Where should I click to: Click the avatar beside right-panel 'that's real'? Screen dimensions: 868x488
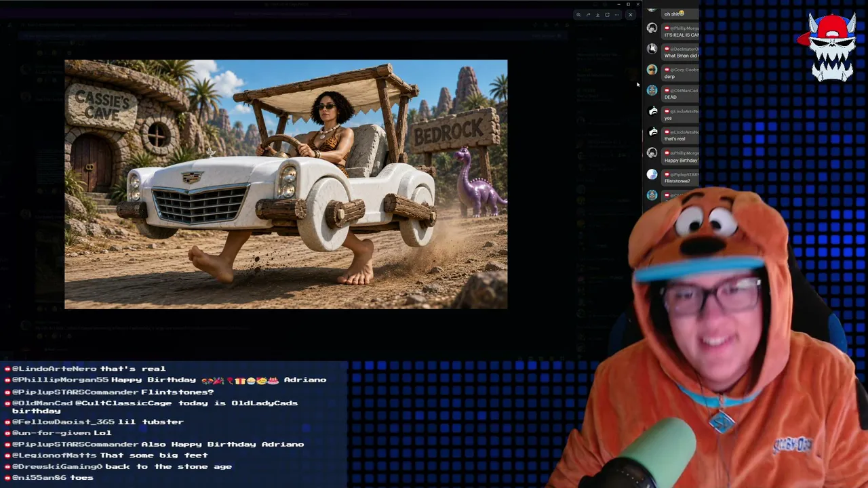(652, 132)
